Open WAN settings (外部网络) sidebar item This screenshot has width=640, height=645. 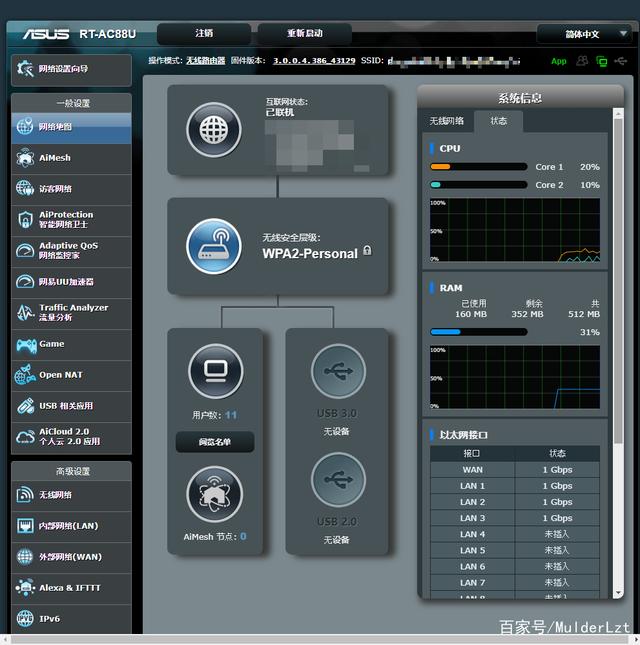tap(72, 557)
